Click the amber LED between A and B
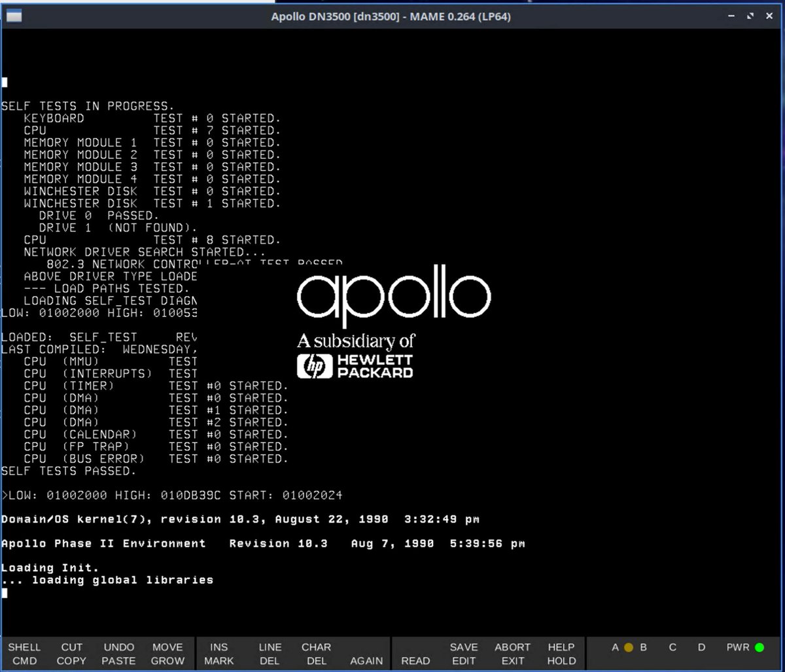Viewport: 785px width, 672px height. click(629, 648)
